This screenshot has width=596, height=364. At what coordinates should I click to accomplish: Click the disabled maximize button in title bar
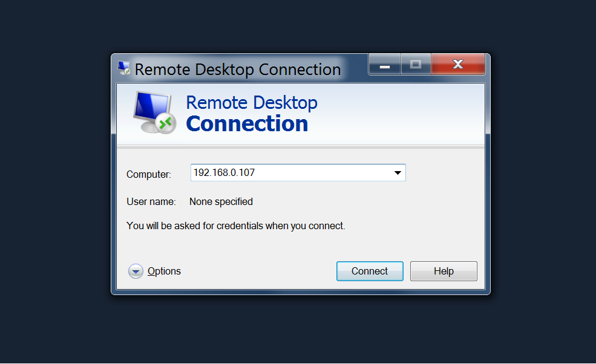click(416, 65)
